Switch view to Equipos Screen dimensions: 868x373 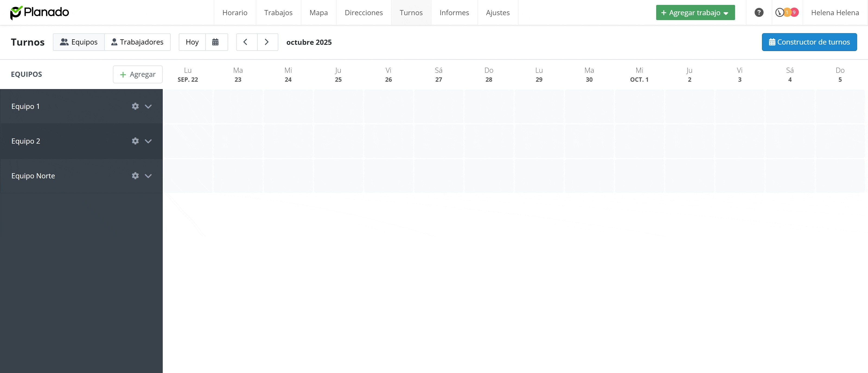(x=78, y=42)
